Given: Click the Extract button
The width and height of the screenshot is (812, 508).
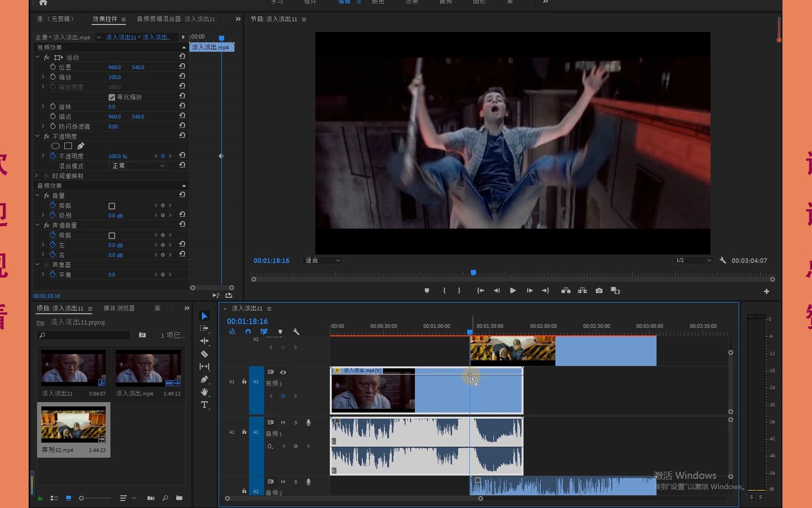Looking at the screenshot, I should tap(583, 291).
